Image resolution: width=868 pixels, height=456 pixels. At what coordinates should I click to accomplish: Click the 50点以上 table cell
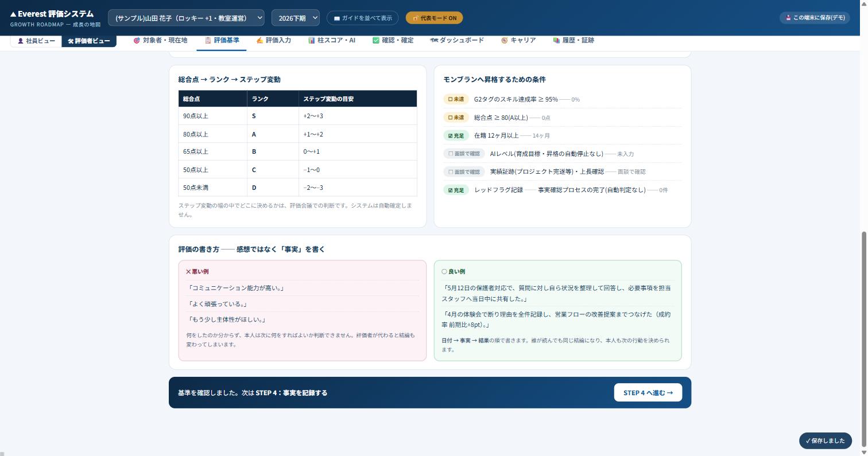pyautogui.click(x=213, y=169)
